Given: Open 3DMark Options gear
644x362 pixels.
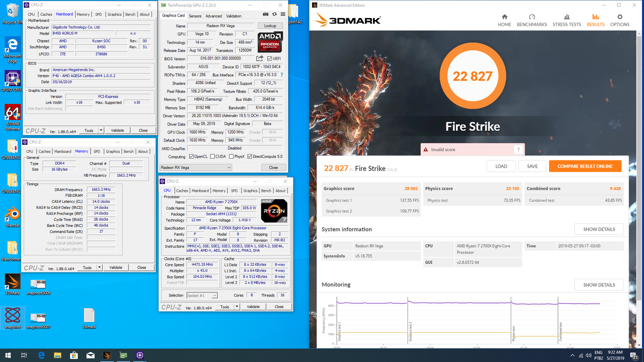Looking at the screenshot, I should pyautogui.click(x=619, y=20).
